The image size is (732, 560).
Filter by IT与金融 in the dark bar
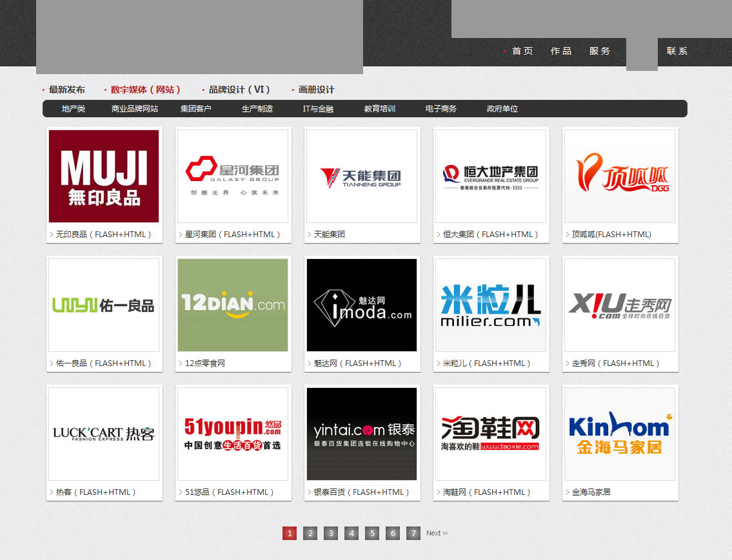tap(318, 109)
